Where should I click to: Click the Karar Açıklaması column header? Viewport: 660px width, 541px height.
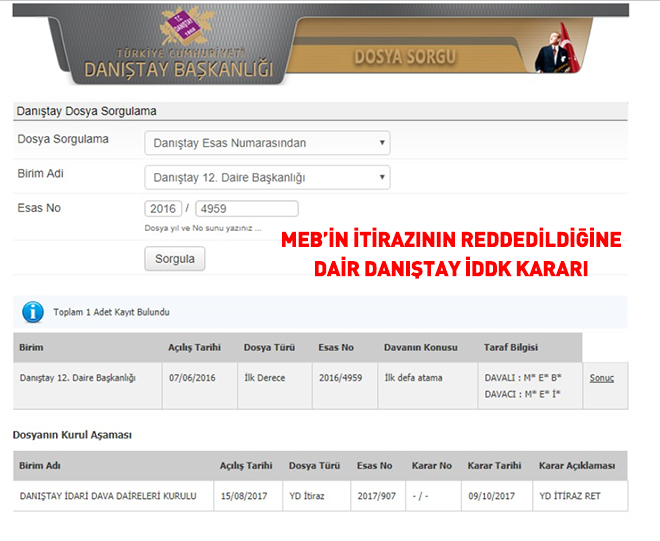[x=577, y=466]
